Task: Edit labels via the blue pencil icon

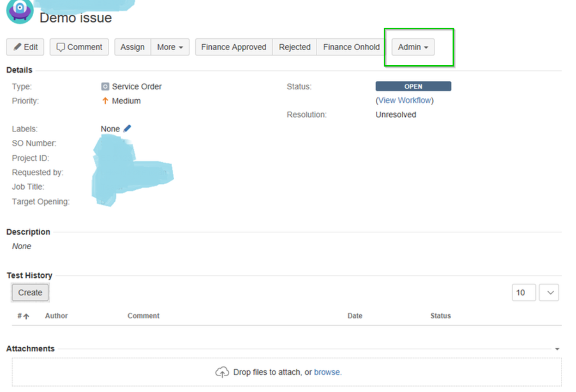Action: point(127,128)
